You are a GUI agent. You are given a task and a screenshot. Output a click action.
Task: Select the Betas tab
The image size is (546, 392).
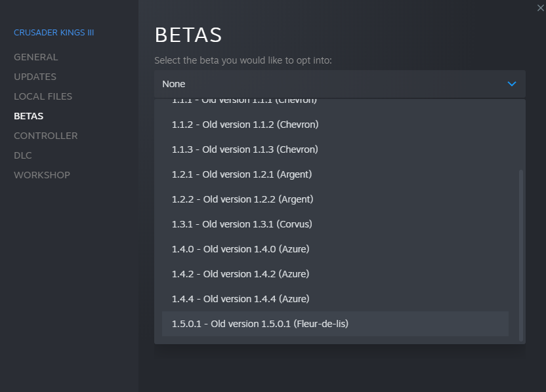click(x=29, y=116)
